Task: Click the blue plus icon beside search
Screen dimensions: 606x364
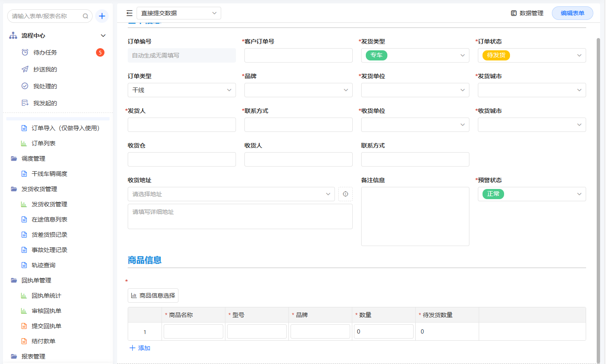Action: tap(102, 16)
